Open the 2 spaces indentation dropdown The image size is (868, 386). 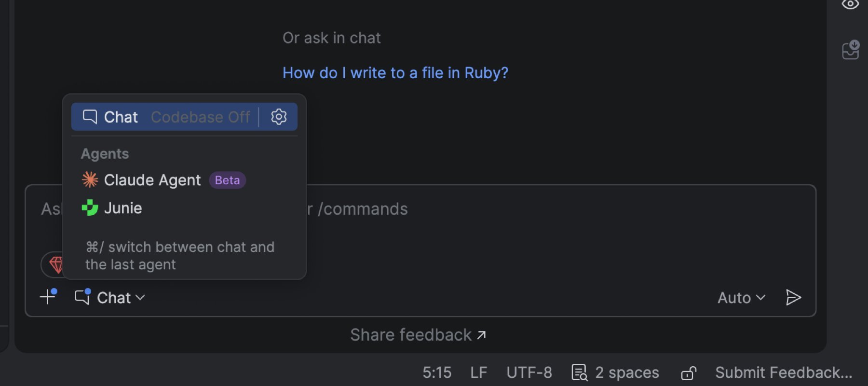[627, 372]
